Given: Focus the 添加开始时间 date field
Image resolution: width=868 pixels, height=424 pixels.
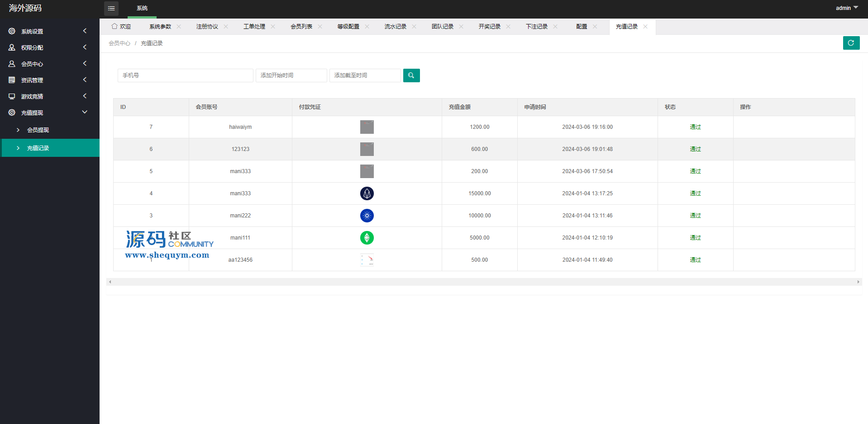Looking at the screenshot, I should 291,75.
